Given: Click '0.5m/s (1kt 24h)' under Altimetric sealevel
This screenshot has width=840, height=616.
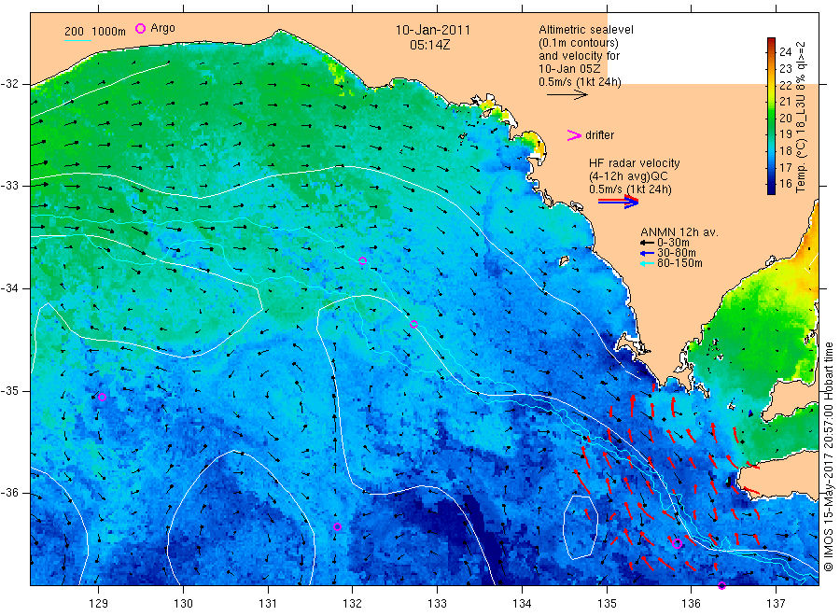Looking at the screenshot, I should (x=581, y=82).
